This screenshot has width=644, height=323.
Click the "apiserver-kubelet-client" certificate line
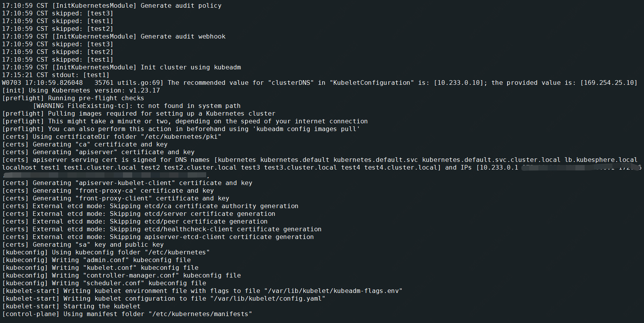tap(127, 183)
